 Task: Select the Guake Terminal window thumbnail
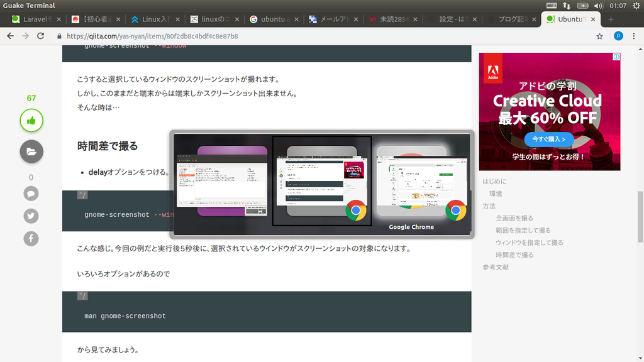point(222,180)
